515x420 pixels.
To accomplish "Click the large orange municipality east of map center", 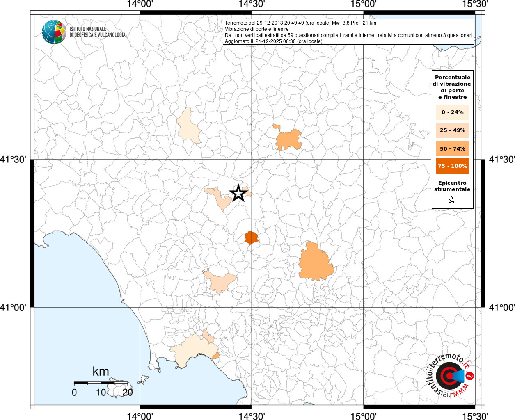I will point(315,262).
